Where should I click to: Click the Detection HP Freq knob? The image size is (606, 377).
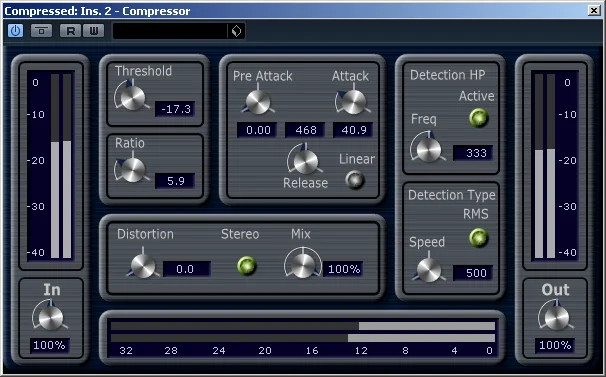pyautogui.click(x=428, y=150)
